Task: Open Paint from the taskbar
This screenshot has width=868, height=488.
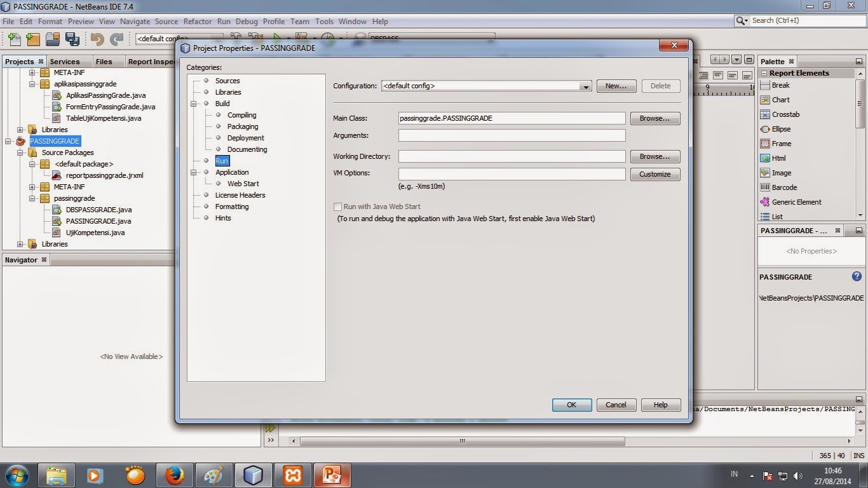Action: [x=214, y=475]
